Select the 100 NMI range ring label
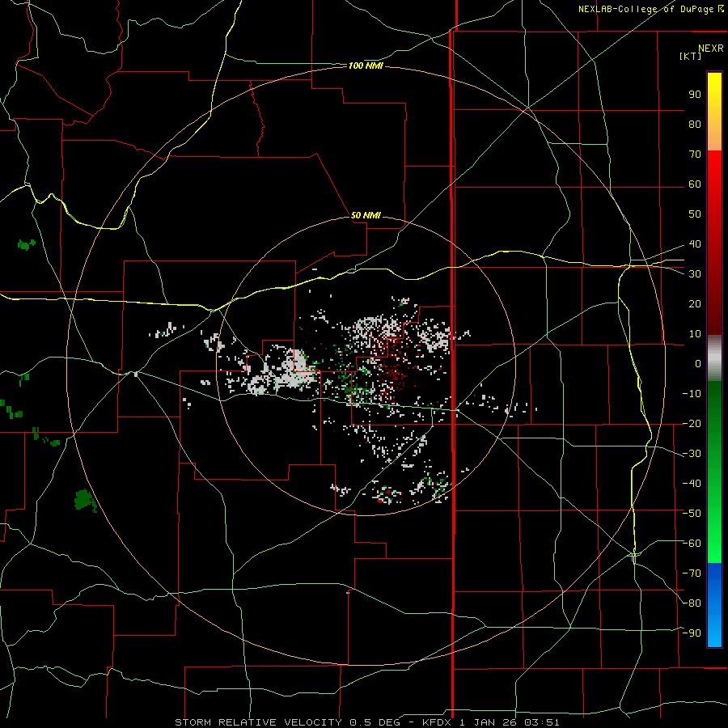Viewport: 728px width, 728px height. point(366,66)
